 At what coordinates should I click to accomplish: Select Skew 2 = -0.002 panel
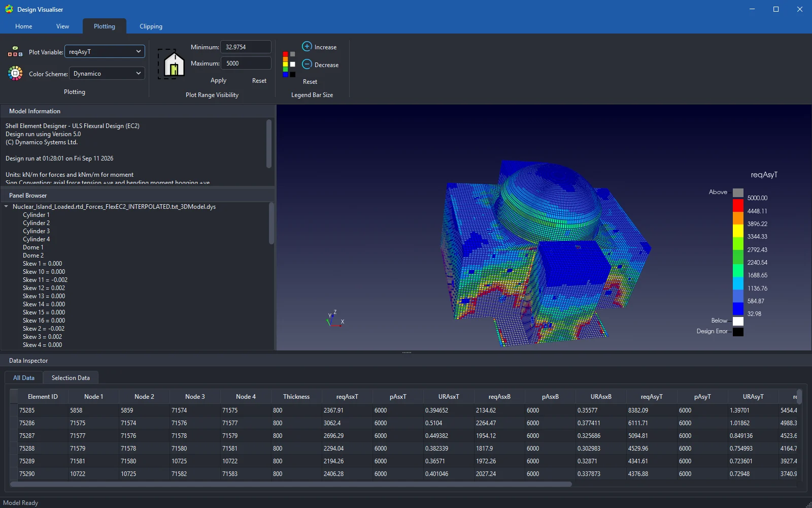click(x=43, y=329)
